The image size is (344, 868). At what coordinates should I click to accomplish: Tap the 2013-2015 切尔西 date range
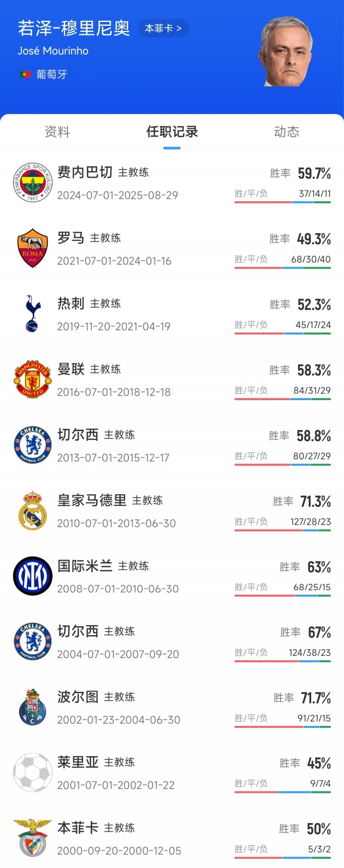113,458
